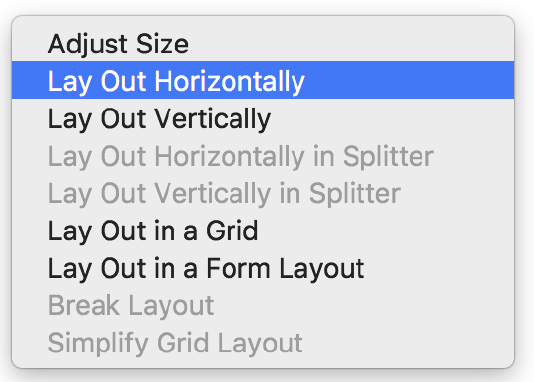This screenshot has width=534, height=382.
Task: Pick Lay Out Vertically option
Action: (263, 118)
